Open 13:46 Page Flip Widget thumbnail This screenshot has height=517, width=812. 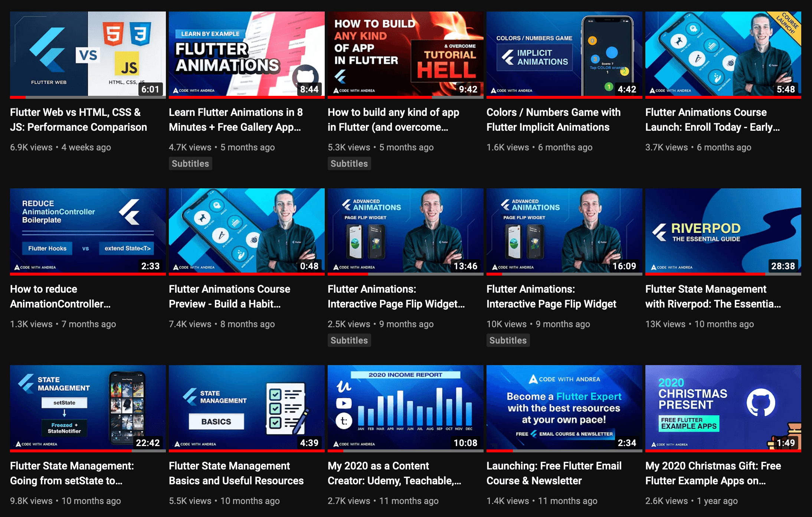[405, 231]
